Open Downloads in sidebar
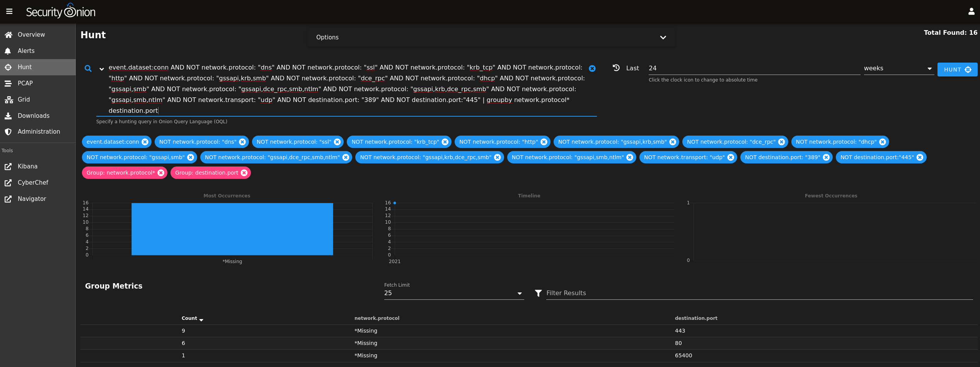Screen dimensions: 980x367 tap(37, 116)
